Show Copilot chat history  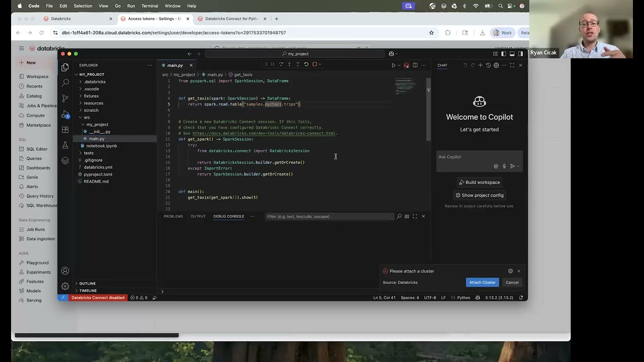(x=488, y=65)
